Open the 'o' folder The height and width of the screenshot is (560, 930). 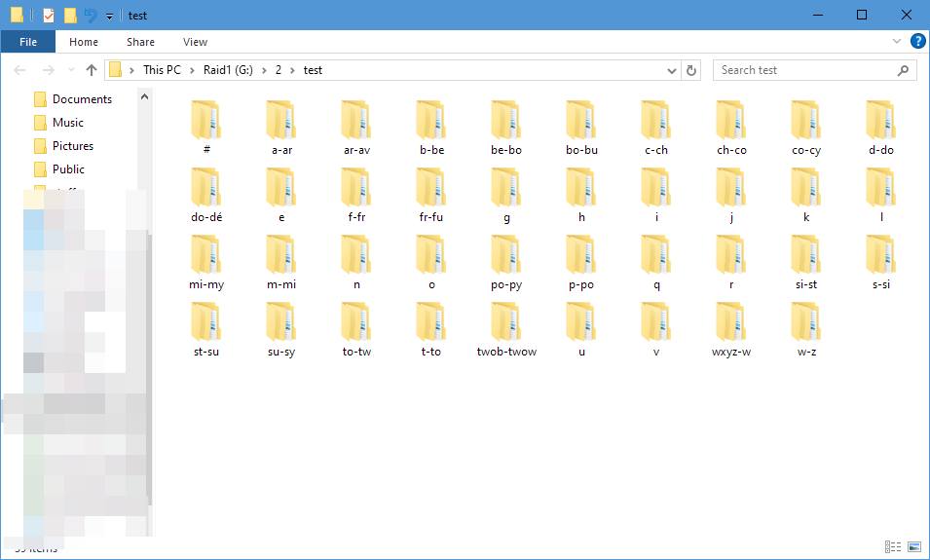(x=431, y=262)
